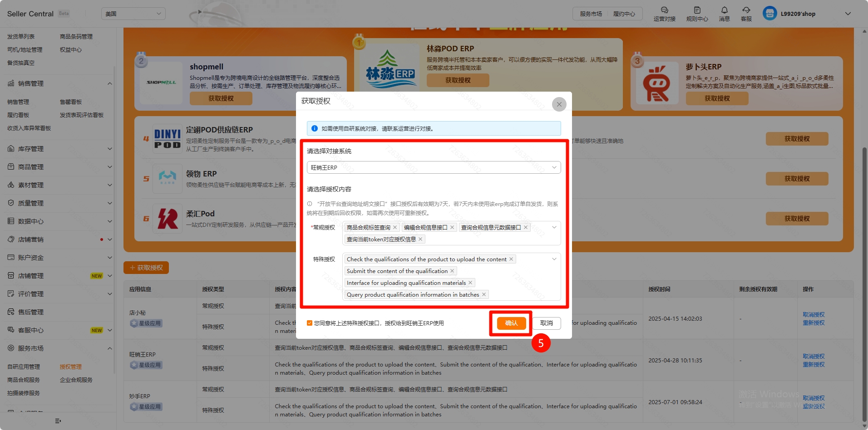Click the 客服 headset icon
This screenshot has width=868, height=430.
point(746,10)
